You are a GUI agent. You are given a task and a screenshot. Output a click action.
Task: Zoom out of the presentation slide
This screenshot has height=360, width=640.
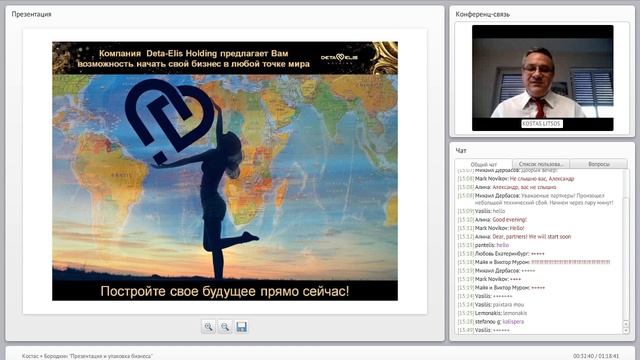(225, 327)
